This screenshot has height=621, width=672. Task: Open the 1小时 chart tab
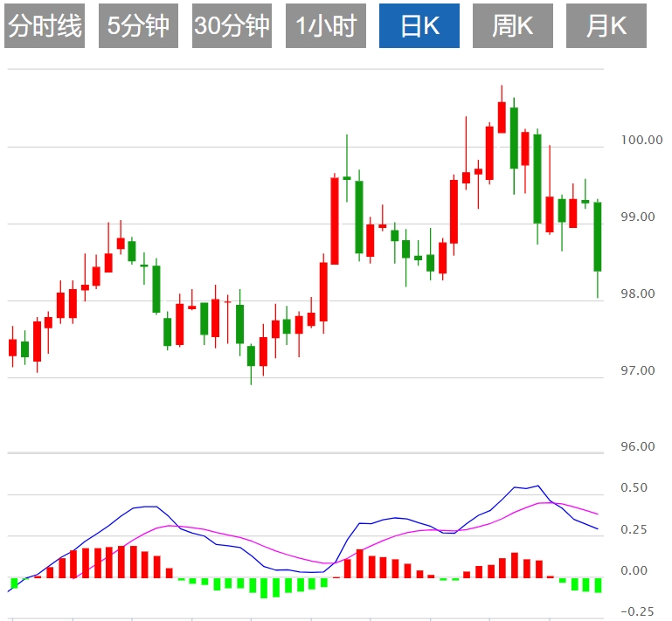click(x=326, y=25)
